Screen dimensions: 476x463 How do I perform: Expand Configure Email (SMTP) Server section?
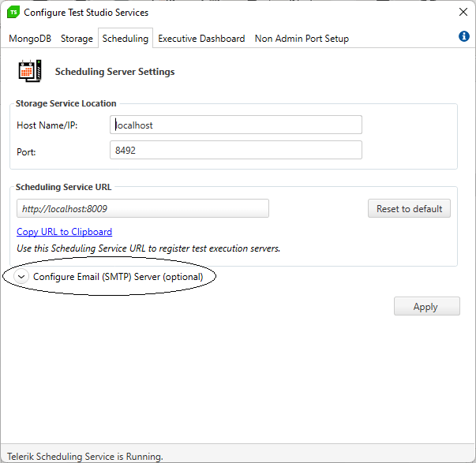(21, 277)
